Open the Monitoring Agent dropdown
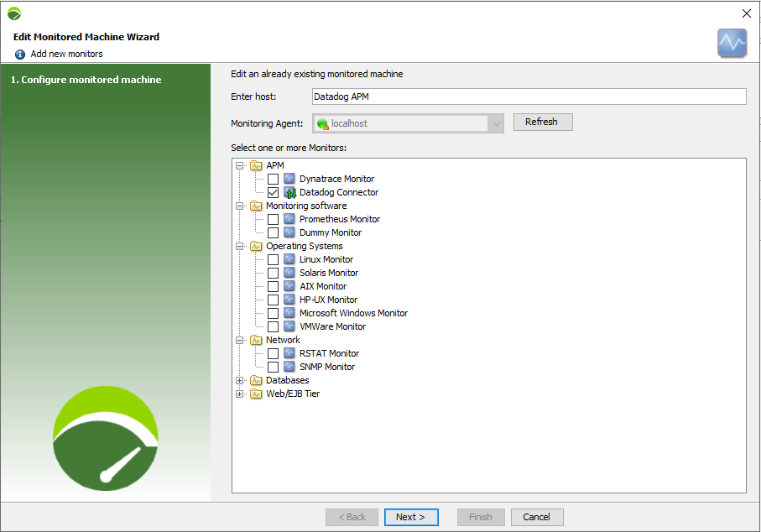761x532 pixels. coord(497,123)
